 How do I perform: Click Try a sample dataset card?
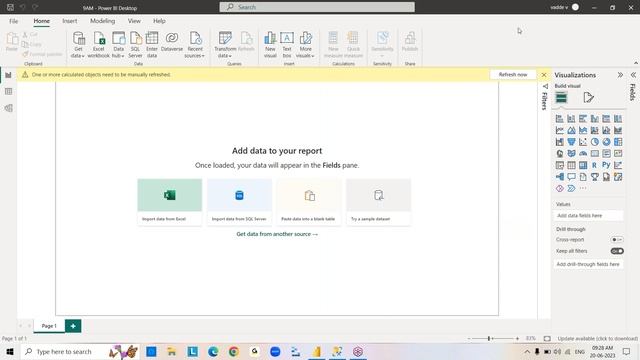click(x=378, y=202)
